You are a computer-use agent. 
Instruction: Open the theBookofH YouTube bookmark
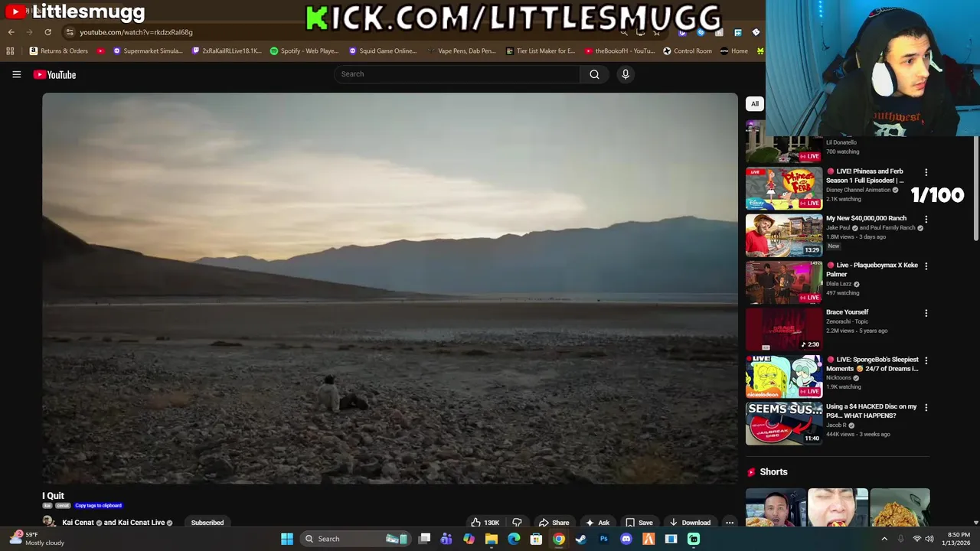tap(620, 51)
